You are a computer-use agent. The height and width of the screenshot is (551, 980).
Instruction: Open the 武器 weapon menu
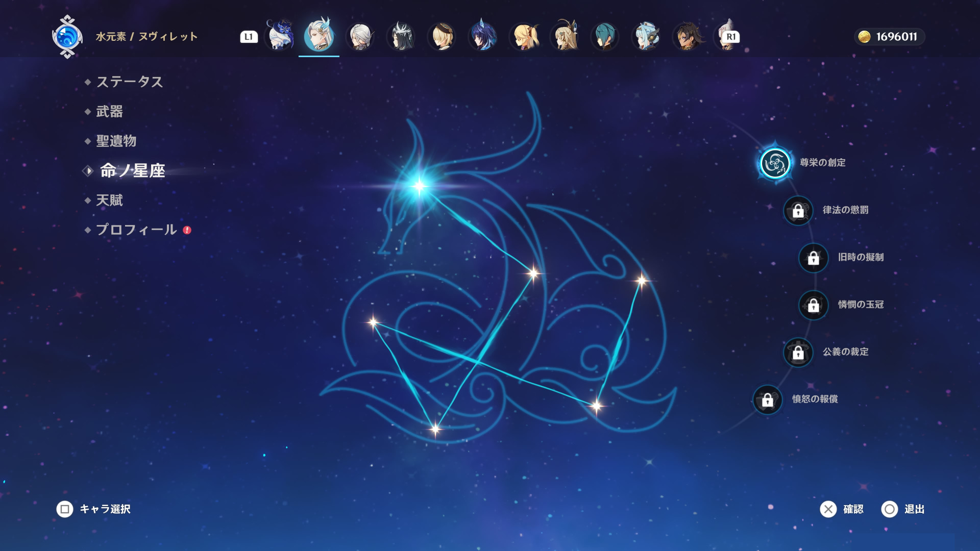pos(109,111)
